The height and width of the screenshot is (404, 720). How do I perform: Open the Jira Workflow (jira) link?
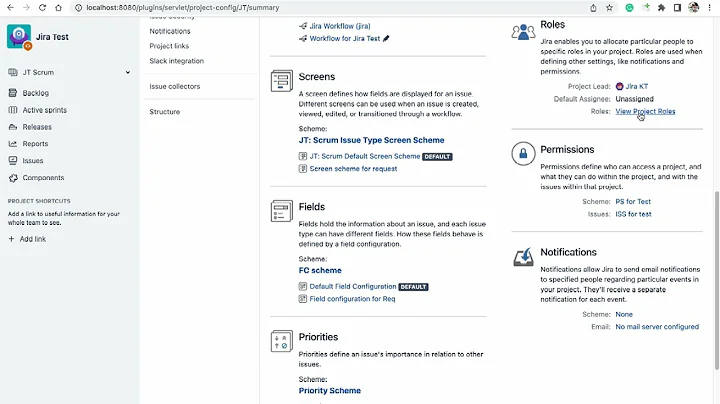pos(340,26)
